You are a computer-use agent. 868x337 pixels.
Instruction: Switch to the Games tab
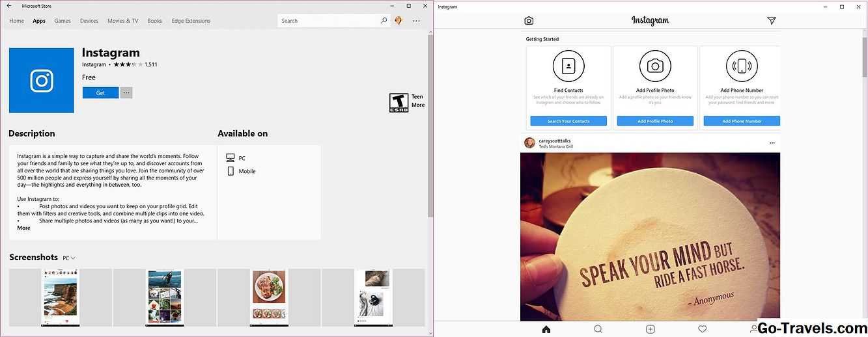(63, 21)
